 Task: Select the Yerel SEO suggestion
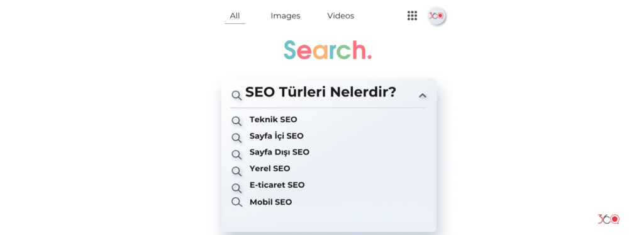[x=269, y=169]
